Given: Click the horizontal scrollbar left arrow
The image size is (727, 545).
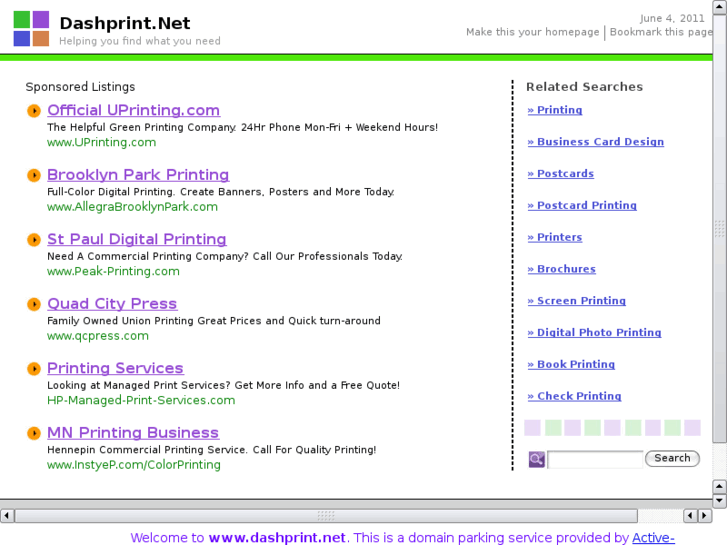Looking at the screenshot, I should (x=6, y=515).
